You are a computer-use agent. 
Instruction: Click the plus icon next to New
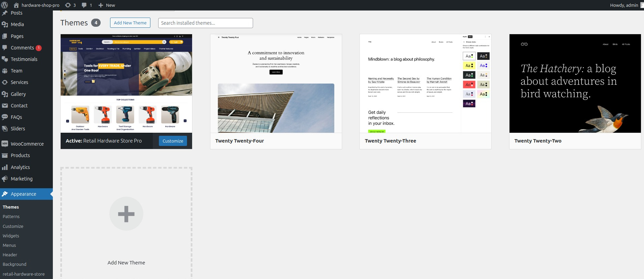[x=101, y=5]
